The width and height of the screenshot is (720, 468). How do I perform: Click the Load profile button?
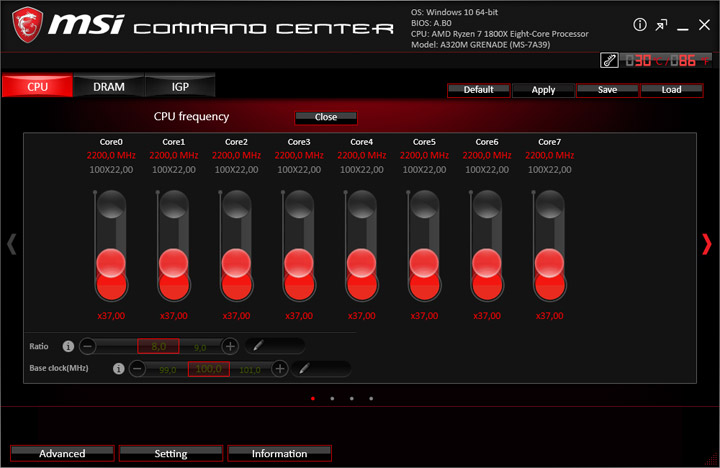671,90
